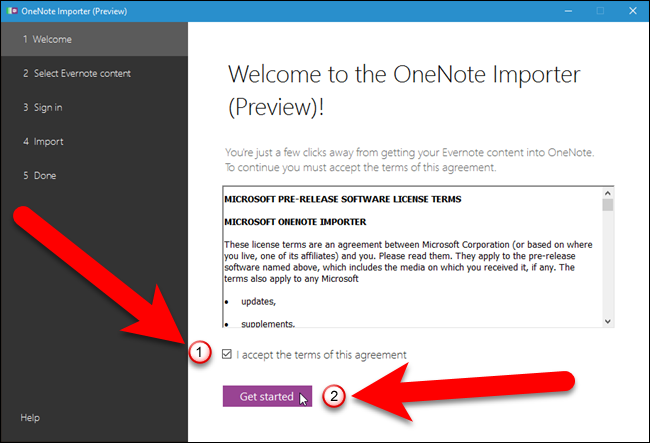Screen dimensions: 650x443
Task: Minimize the OneNote Importer window
Action: 568,11
